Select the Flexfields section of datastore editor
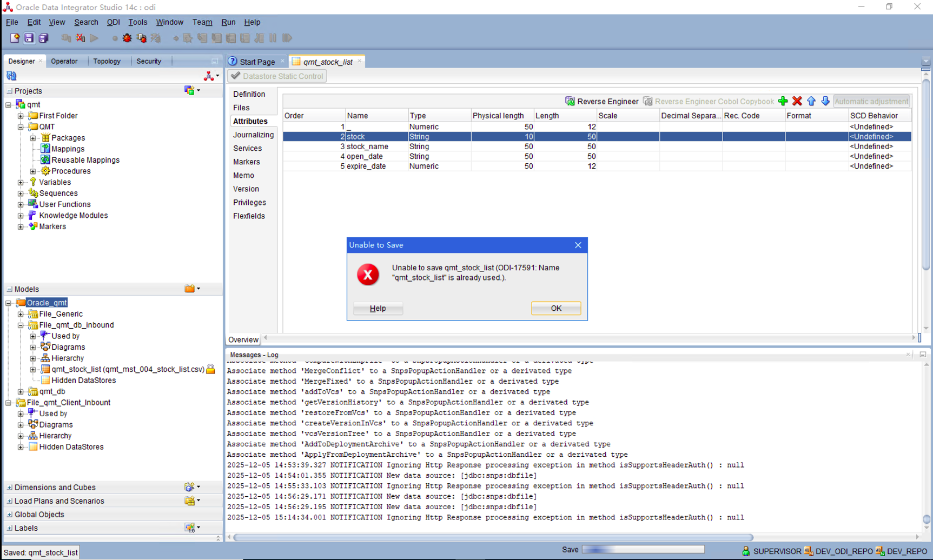The image size is (933, 560). coord(249,216)
